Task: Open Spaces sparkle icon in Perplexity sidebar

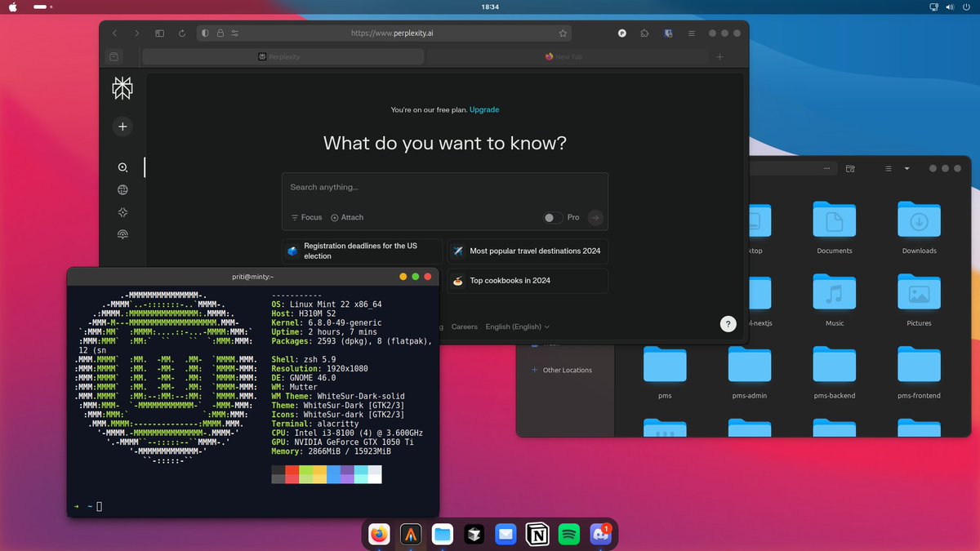Action: [122, 212]
